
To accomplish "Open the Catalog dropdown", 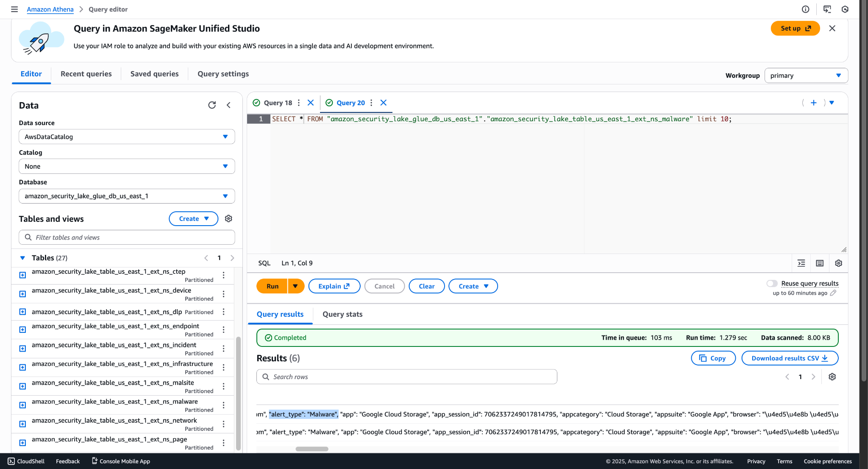I will tap(127, 166).
